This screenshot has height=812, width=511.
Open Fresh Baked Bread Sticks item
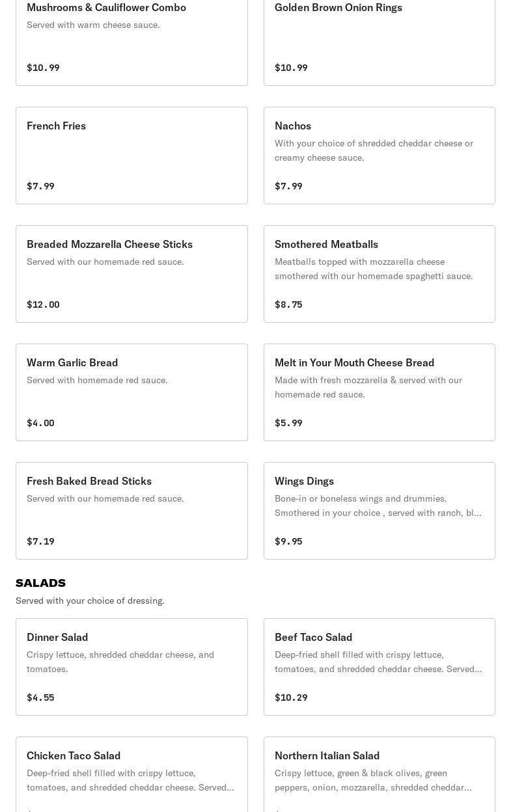131,511
